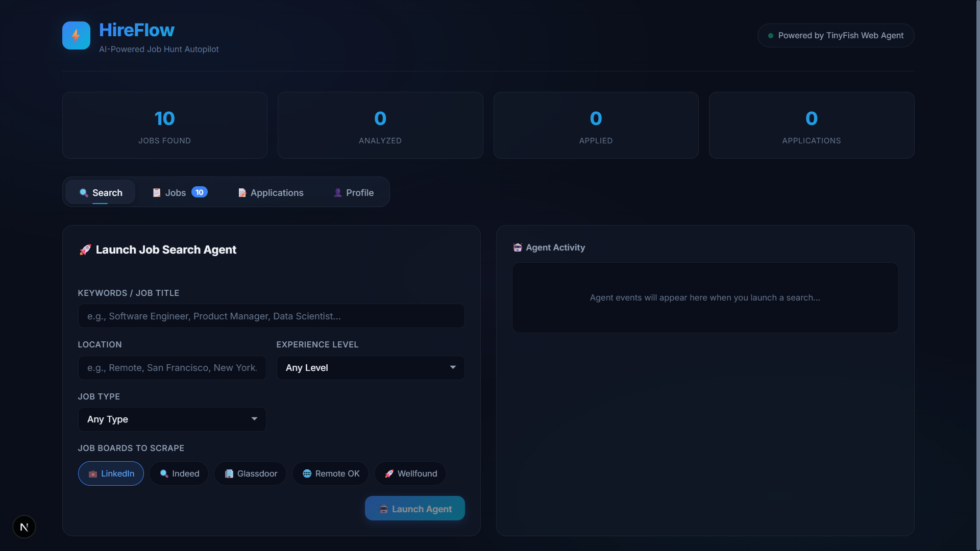Toggle the Glassdoor job board chip
Image resolution: width=980 pixels, height=551 pixels.
tap(250, 473)
